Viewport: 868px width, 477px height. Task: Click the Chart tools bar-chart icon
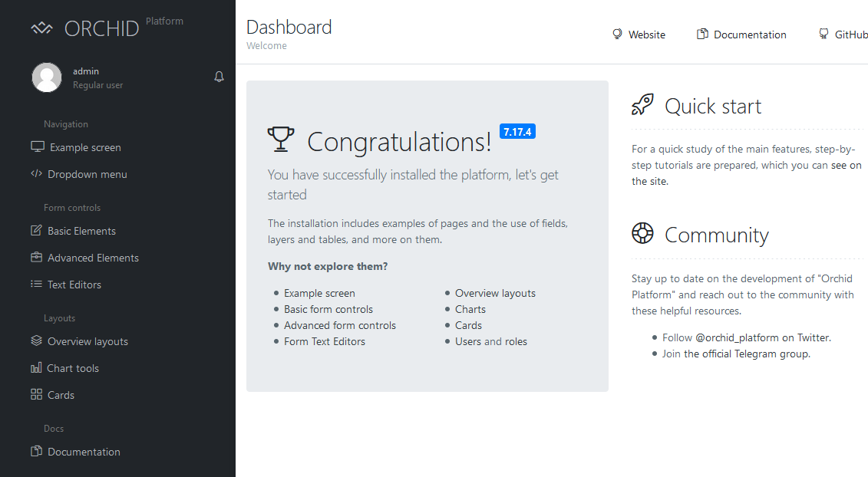[x=36, y=368]
